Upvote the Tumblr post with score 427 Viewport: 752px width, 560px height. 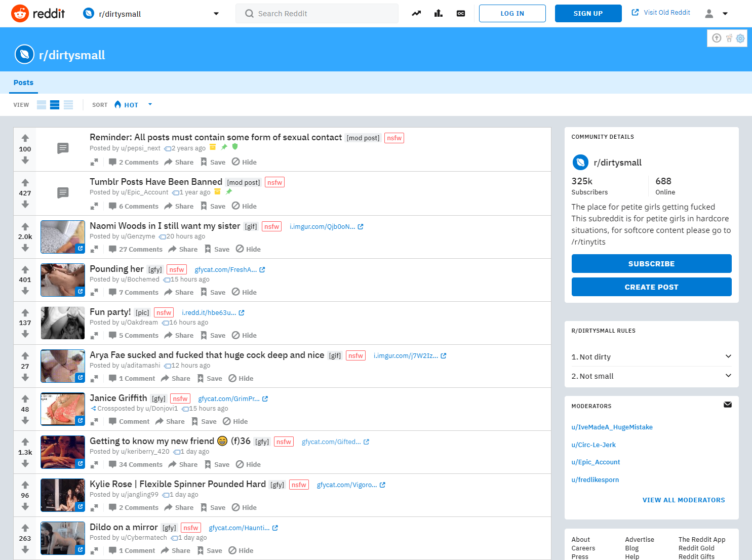click(x=25, y=182)
